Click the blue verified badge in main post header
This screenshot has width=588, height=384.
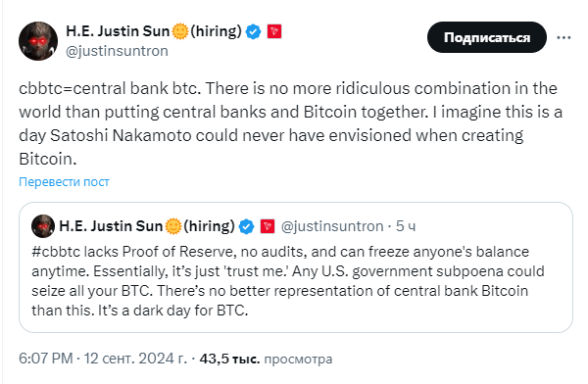click(x=254, y=32)
